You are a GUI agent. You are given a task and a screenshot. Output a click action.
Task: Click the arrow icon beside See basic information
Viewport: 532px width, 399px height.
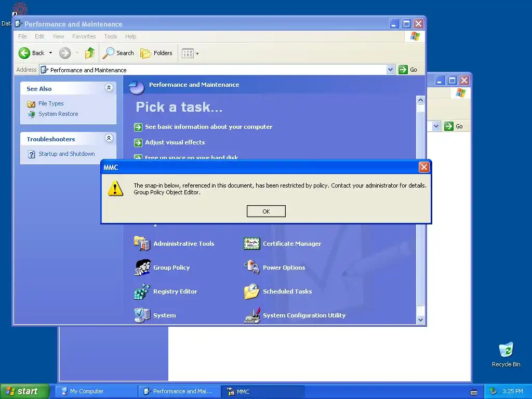[x=138, y=127]
